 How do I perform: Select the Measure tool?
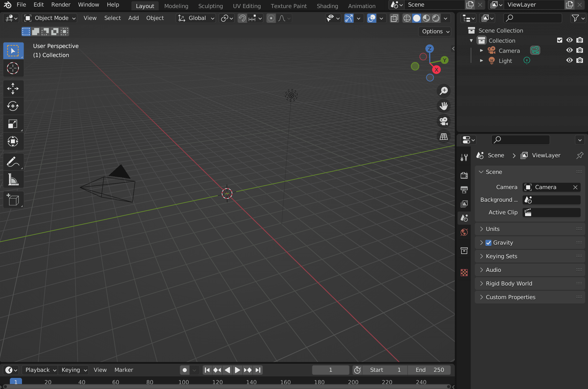(13, 179)
